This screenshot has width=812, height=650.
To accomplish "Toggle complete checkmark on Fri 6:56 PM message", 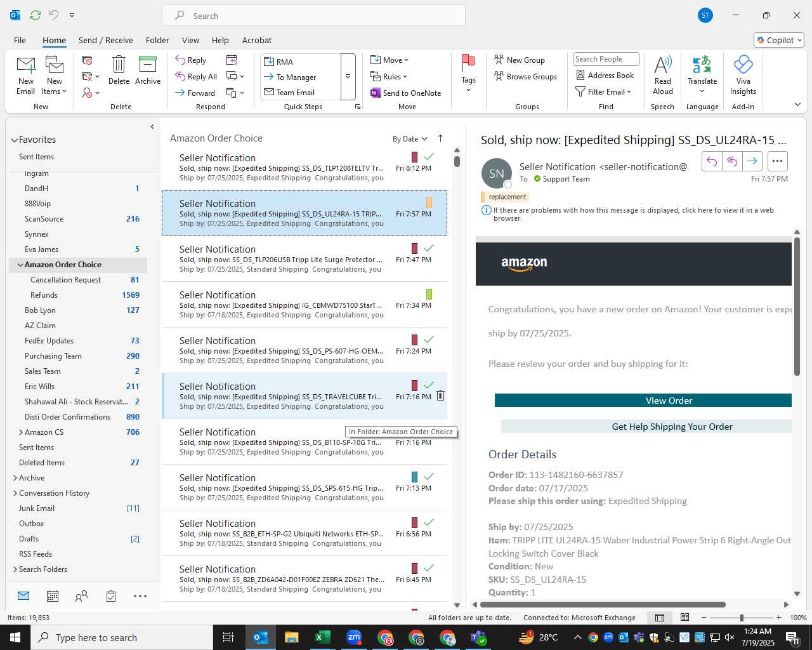I will tap(429, 522).
